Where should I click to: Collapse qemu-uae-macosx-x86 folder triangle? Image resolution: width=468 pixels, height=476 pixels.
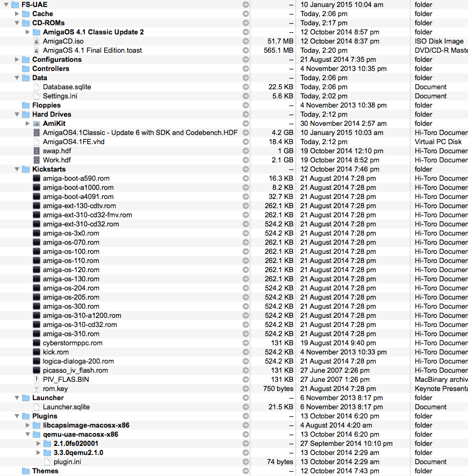coord(27,434)
